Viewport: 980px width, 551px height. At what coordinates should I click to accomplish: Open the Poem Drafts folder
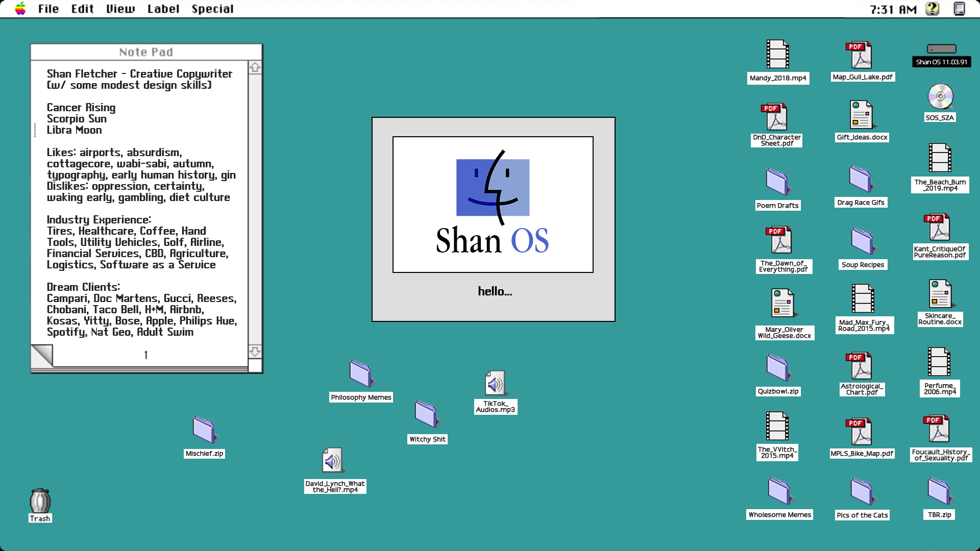pos(778,182)
